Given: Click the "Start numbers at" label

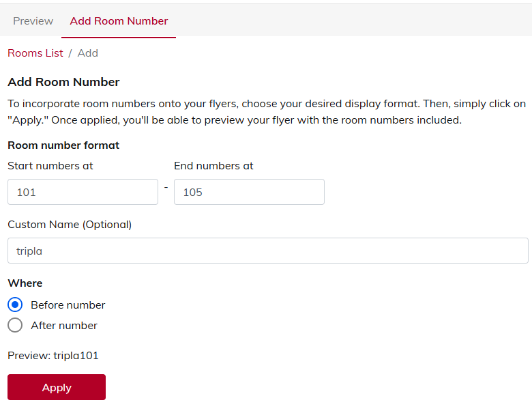Looking at the screenshot, I should pyautogui.click(x=50, y=166).
